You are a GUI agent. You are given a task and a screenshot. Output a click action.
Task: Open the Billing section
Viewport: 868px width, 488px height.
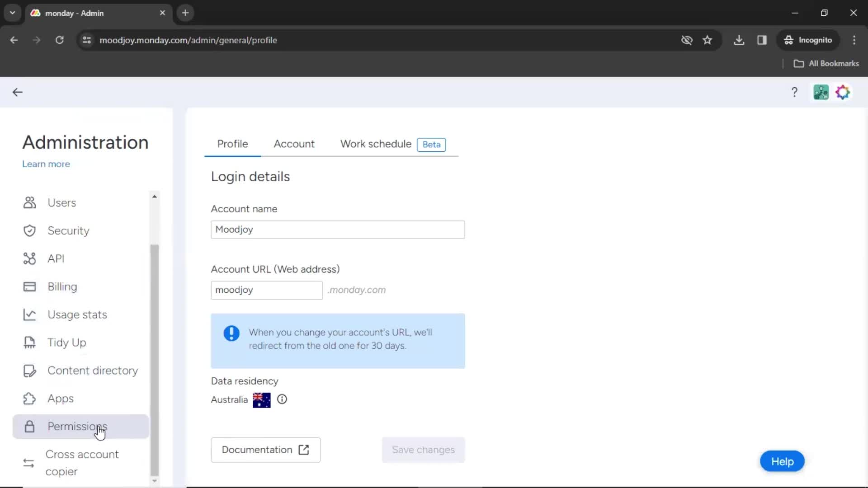pos(80,286)
